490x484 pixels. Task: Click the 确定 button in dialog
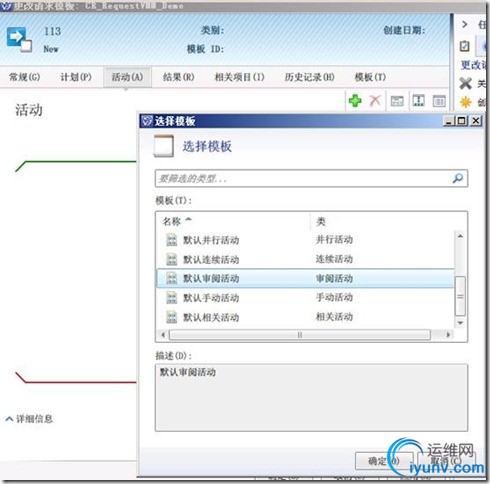point(384,461)
